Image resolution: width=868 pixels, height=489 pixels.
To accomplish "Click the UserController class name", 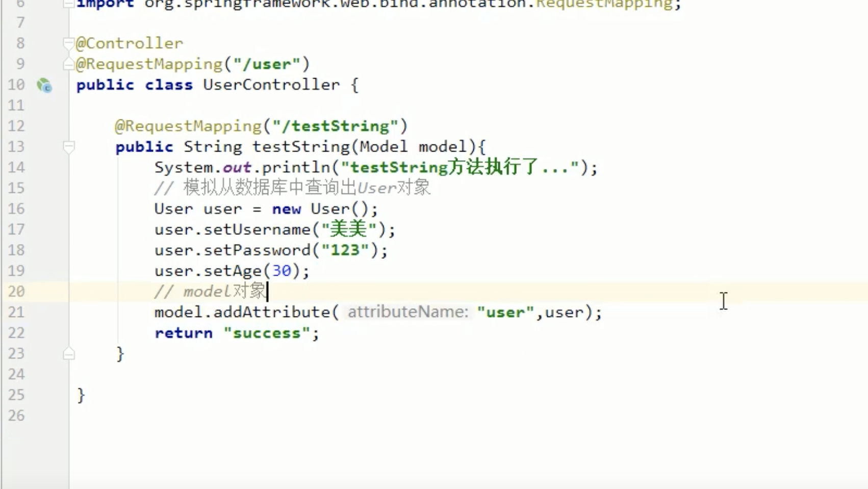I will click(x=271, y=85).
